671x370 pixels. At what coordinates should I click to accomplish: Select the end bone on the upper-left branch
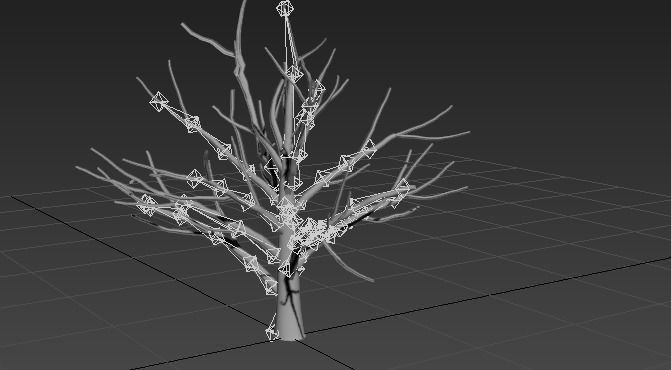[x=159, y=102]
